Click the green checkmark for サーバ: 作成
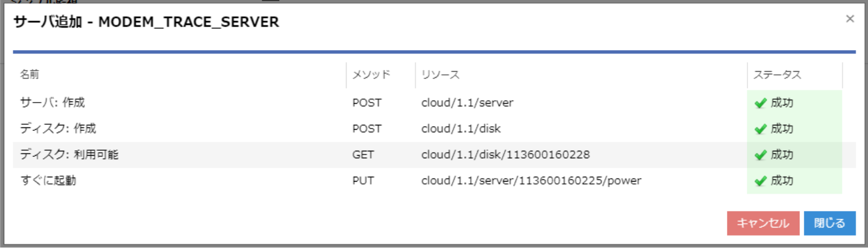Image resolution: width=868 pixels, height=248 pixels. coord(760,103)
